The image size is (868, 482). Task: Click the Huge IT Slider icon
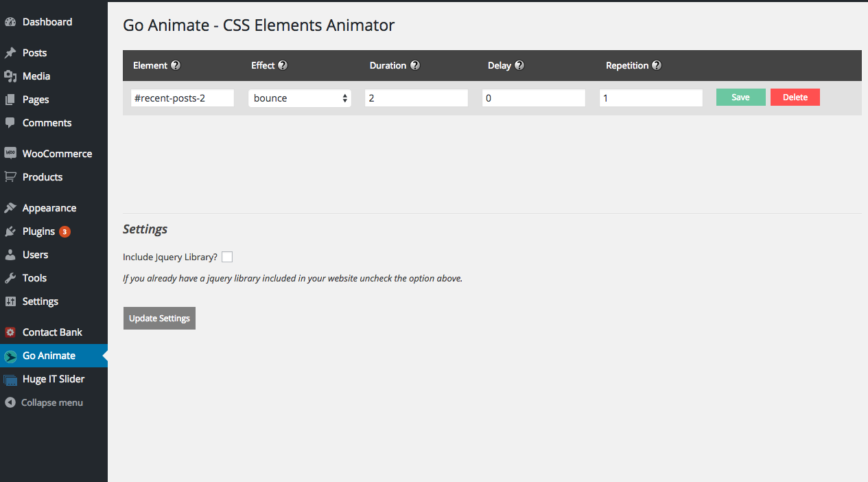click(10, 380)
